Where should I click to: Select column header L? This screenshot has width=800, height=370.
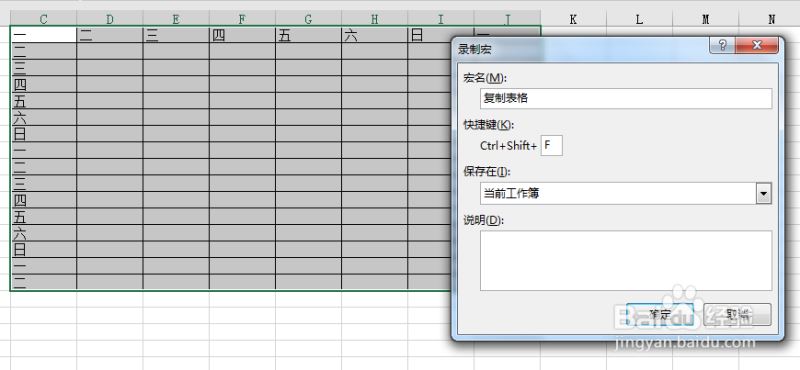pos(639,19)
